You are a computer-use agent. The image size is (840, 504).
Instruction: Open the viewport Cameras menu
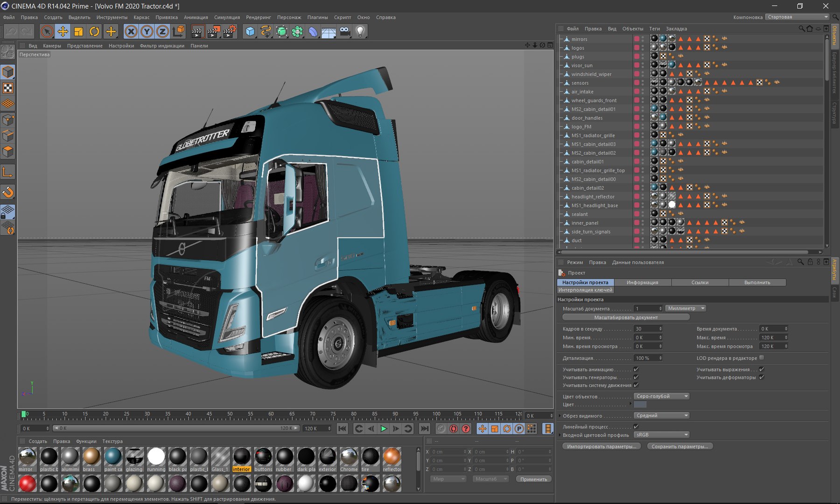pos(52,46)
